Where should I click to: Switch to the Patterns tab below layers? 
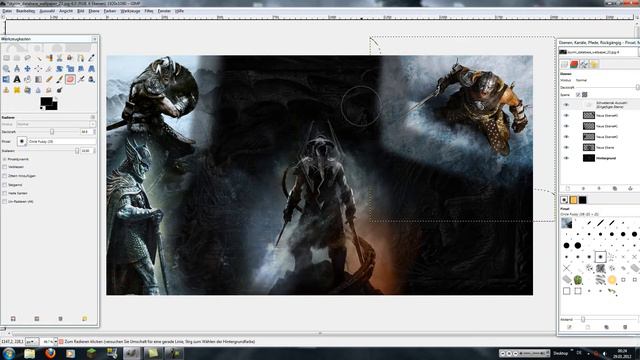pyautogui.click(x=573, y=200)
